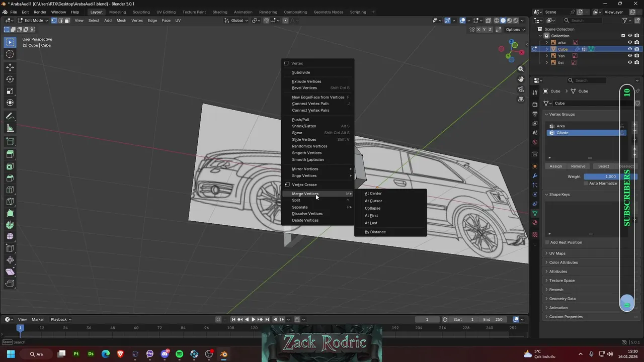Choose At Center in Merge submenu
This screenshot has width=644, height=362.
click(390, 194)
